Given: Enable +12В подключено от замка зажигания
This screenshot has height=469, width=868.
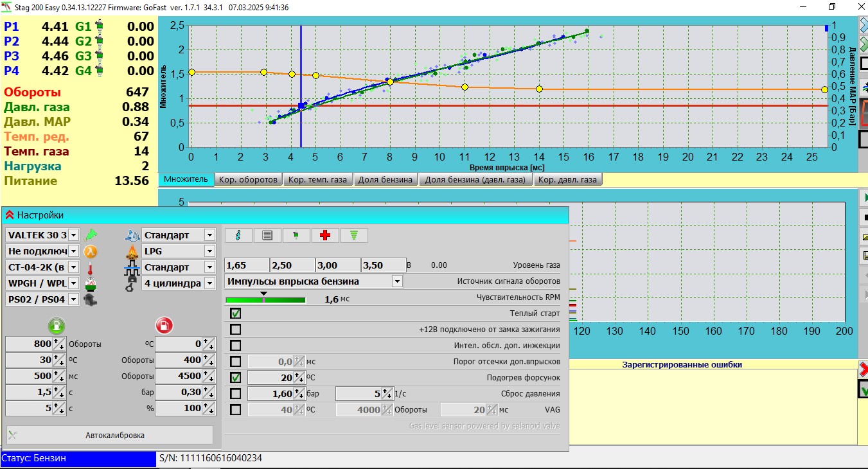Looking at the screenshot, I should pyautogui.click(x=236, y=330).
